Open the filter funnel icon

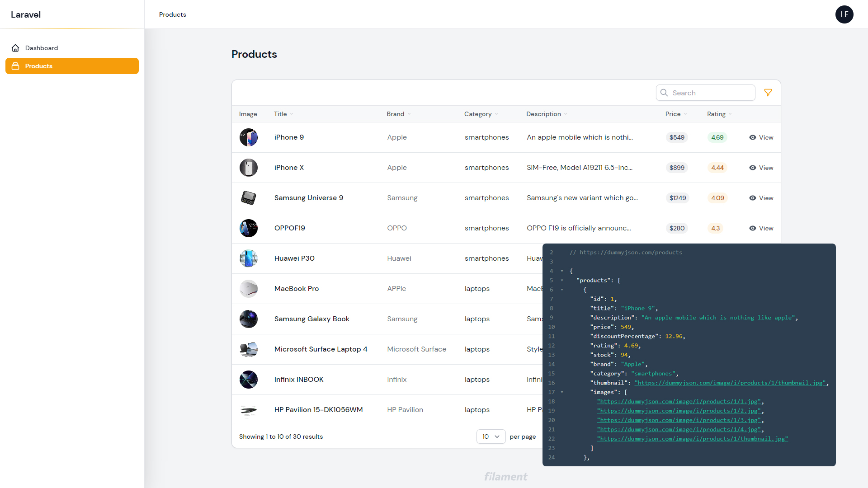pyautogui.click(x=768, y=92)
